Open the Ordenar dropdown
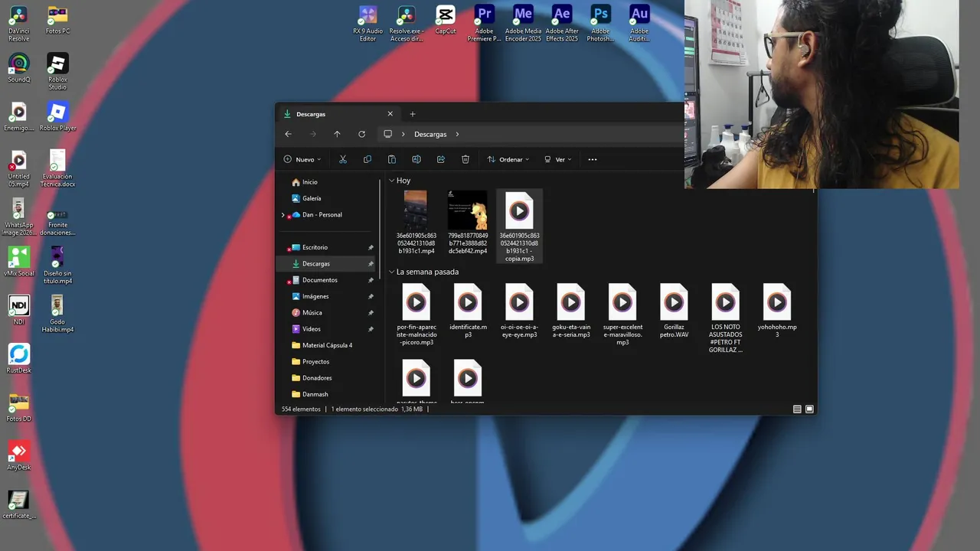Screen dimensions: 980x551 pos(508,159)
